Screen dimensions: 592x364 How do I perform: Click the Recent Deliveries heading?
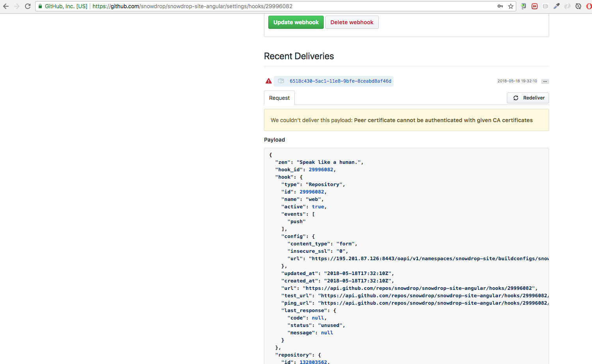[x=299, y=56]
